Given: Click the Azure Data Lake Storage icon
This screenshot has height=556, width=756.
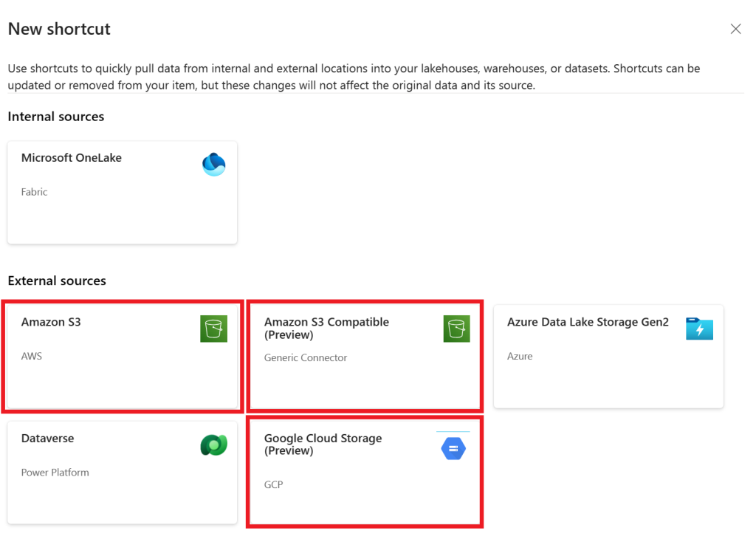Looking at the screenshot, I should pos(699,329).
